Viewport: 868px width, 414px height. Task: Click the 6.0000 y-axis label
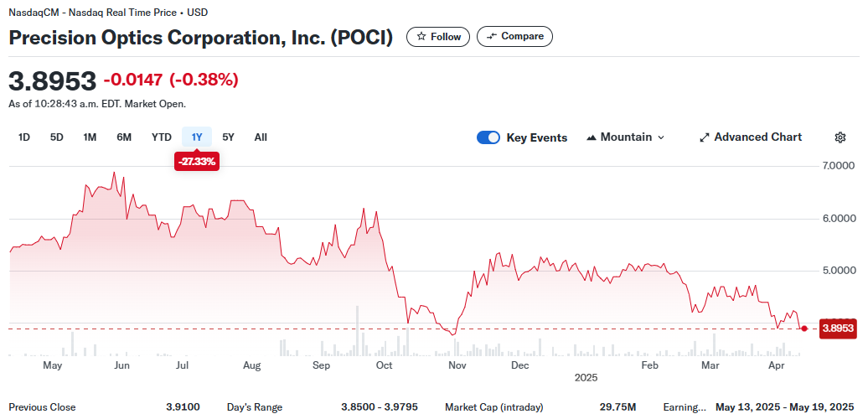point(838,219)
